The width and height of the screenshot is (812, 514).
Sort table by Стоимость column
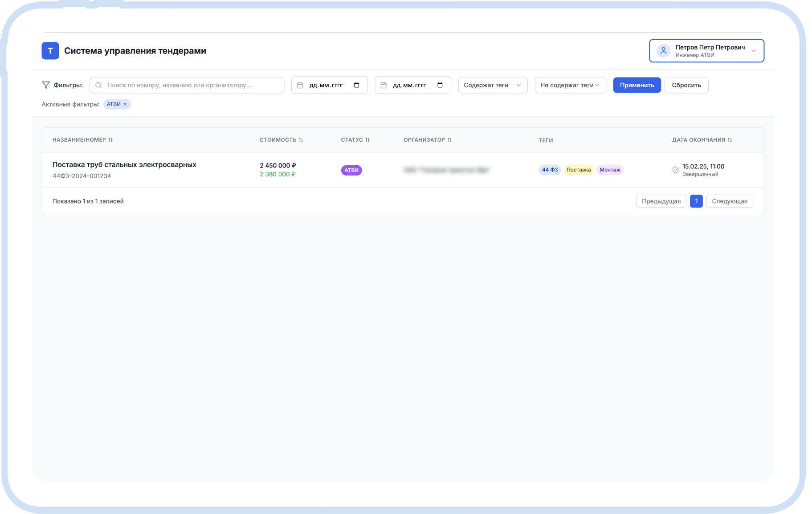click(x=301, y=140)
